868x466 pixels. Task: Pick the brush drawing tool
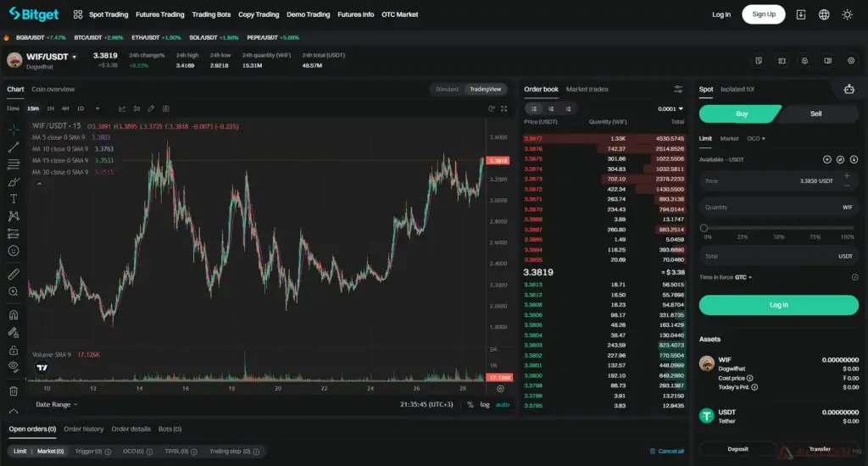tap(14, 181)
